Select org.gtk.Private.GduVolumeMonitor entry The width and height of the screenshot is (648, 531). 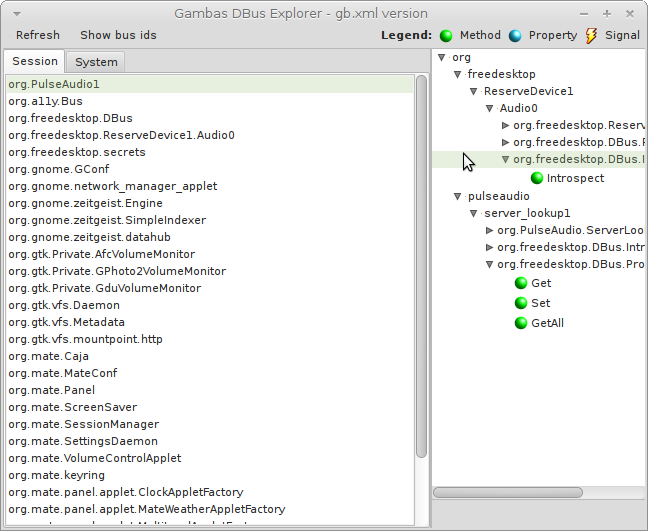pos(210,288)
